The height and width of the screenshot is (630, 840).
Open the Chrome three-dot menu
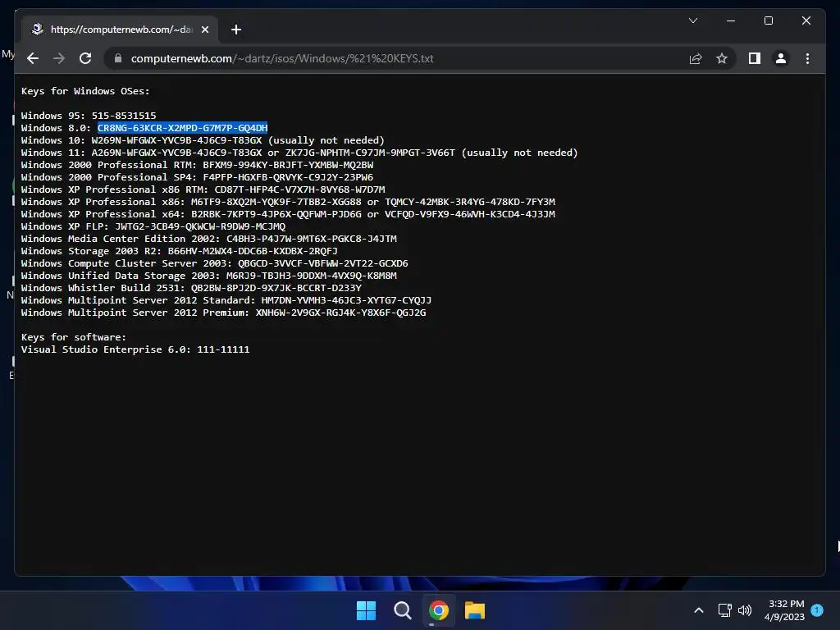(x=807, y=58)
